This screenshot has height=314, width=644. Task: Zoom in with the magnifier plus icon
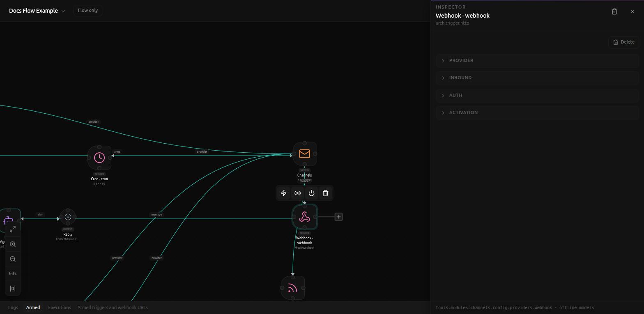pyautogui.click(x=13, y=244)
